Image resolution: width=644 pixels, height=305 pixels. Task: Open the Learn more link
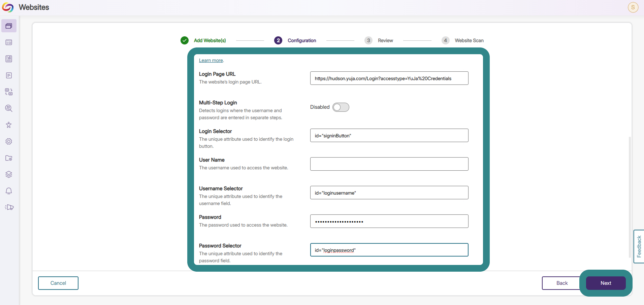click(x=211, y=60)
